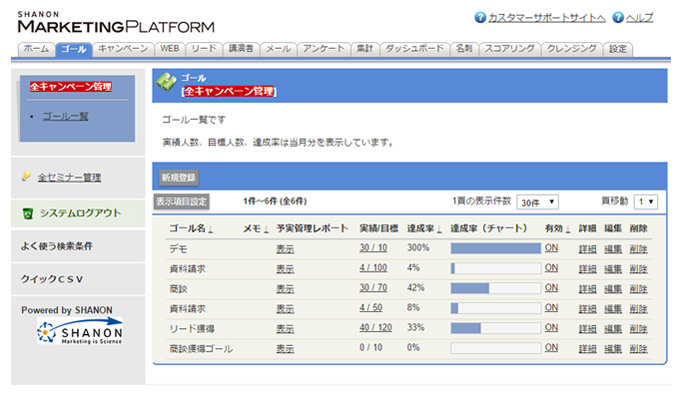Click the customer support site question-mark icon
The image size is (682, 396).
click(480, 17)
